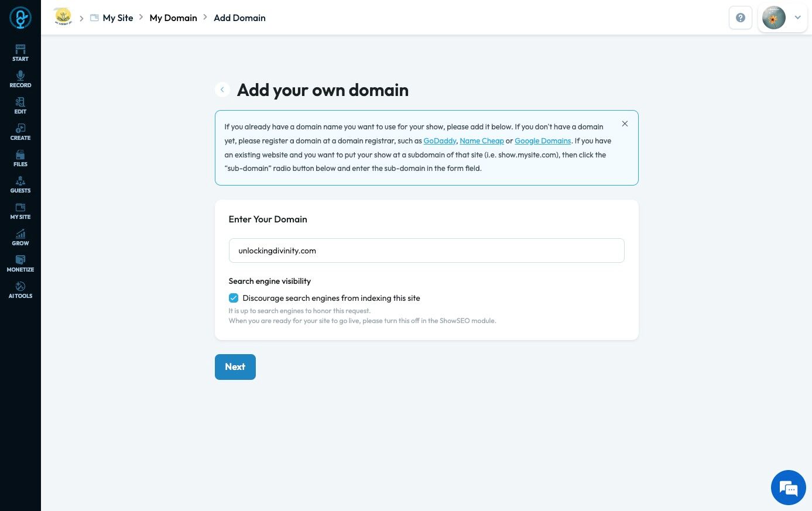Open the Record microphone section
Image resolution: width=812 pixels, height=511 pixels.
(x=20, y=79)
